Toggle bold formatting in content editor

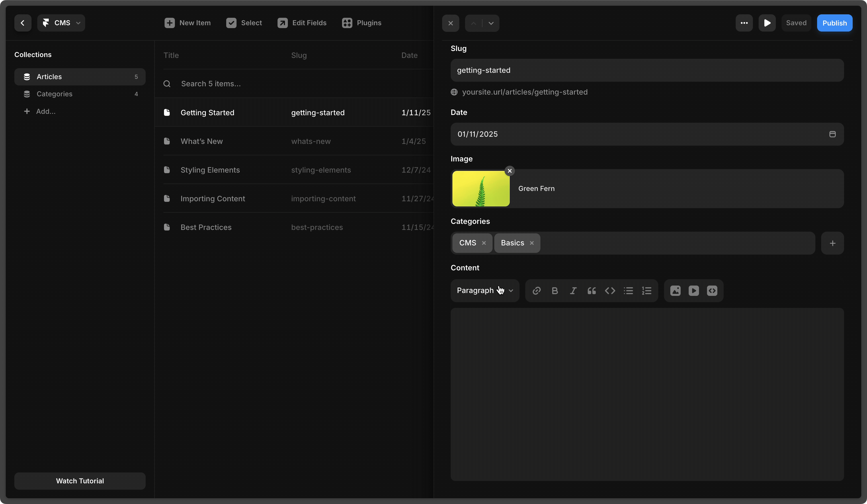tap(554, 291)
